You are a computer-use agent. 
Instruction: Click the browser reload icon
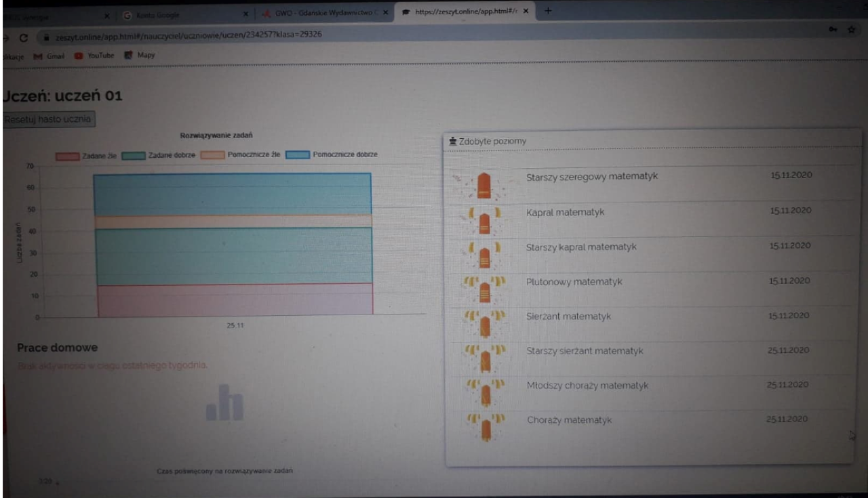coord(24,35)
